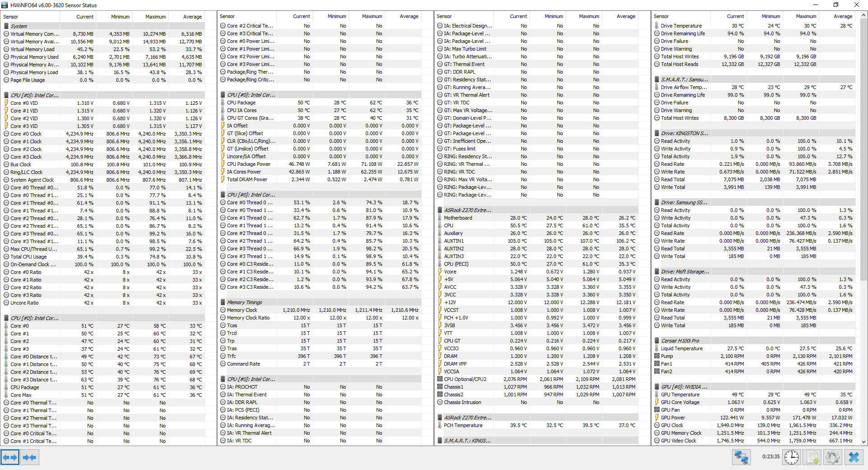The height and width of the screenshot is (470, 868).
Task: Click the lightning icon beside CPU Package Power
Action: pos(223,164)
